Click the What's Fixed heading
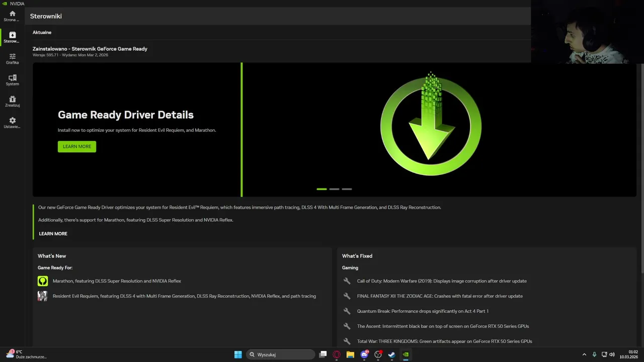The image size is (644, 362). tap(357, 256)
